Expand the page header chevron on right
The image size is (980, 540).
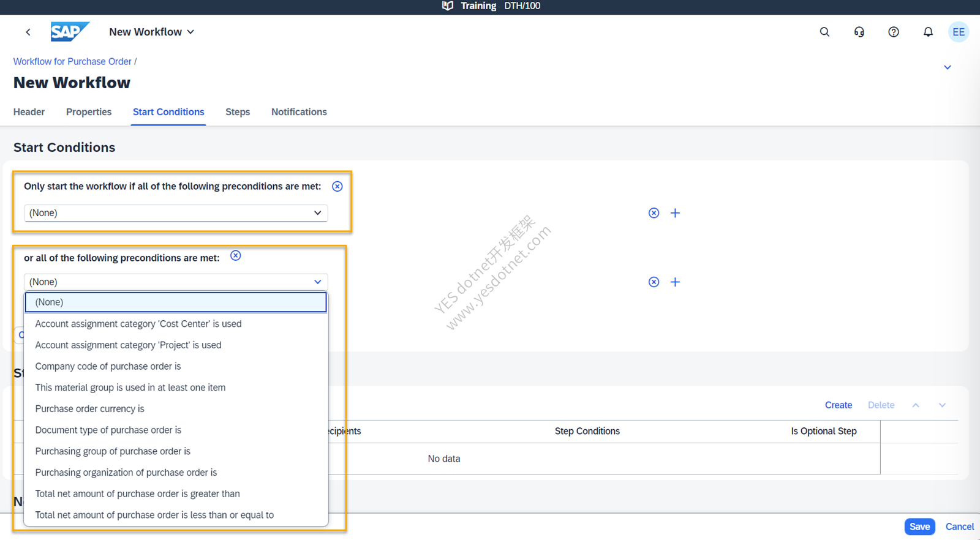pos(948,67)
